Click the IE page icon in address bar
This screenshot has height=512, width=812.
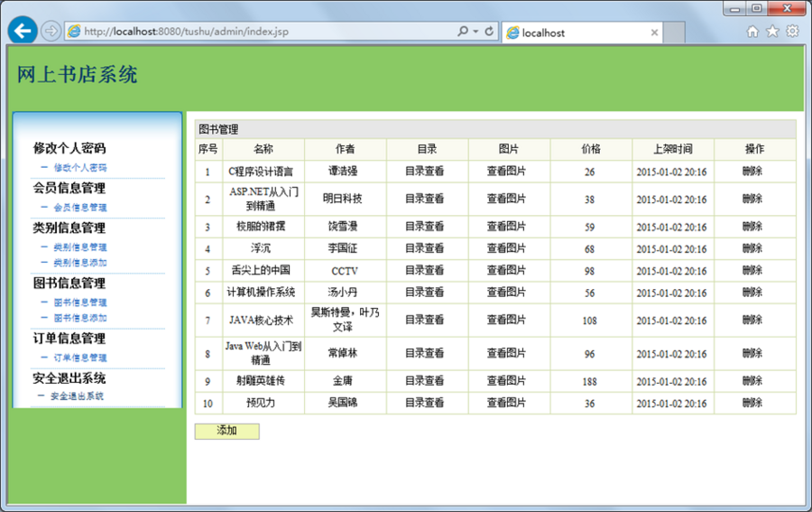(x=74, y=31)
